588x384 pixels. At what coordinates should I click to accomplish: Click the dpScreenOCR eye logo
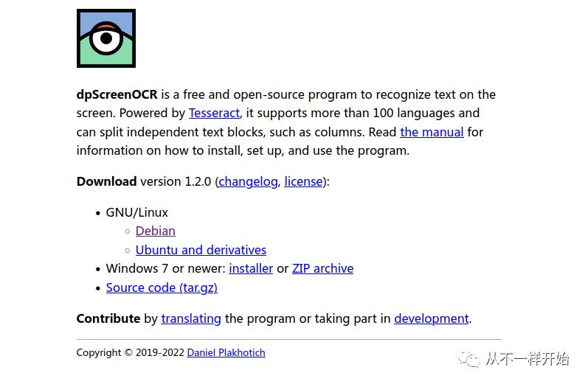(x=106, y=38)
